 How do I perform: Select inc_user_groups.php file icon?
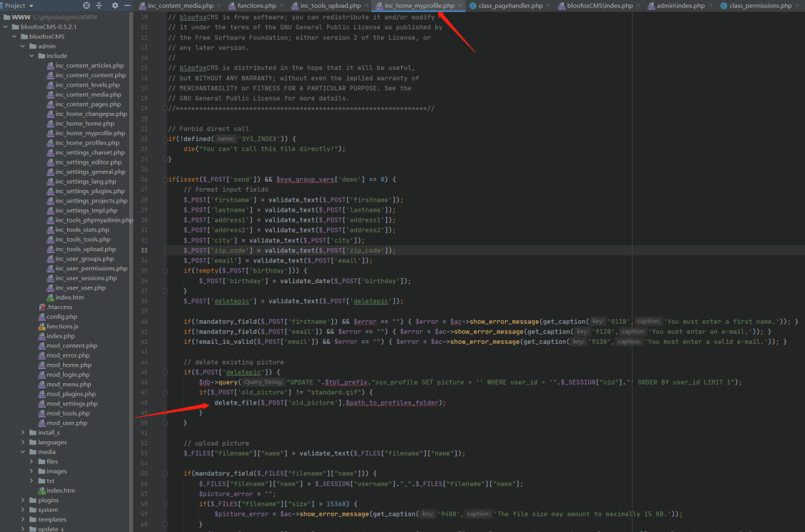pos(50,259)
